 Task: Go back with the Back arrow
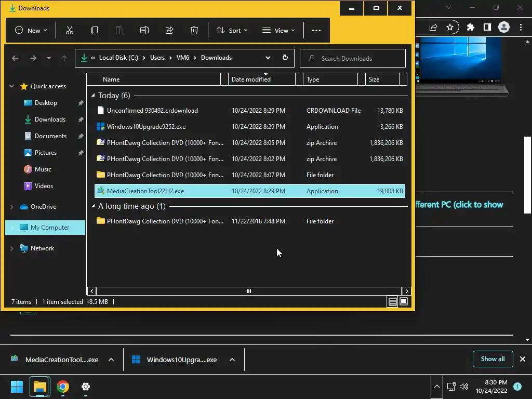coord(15,58)
